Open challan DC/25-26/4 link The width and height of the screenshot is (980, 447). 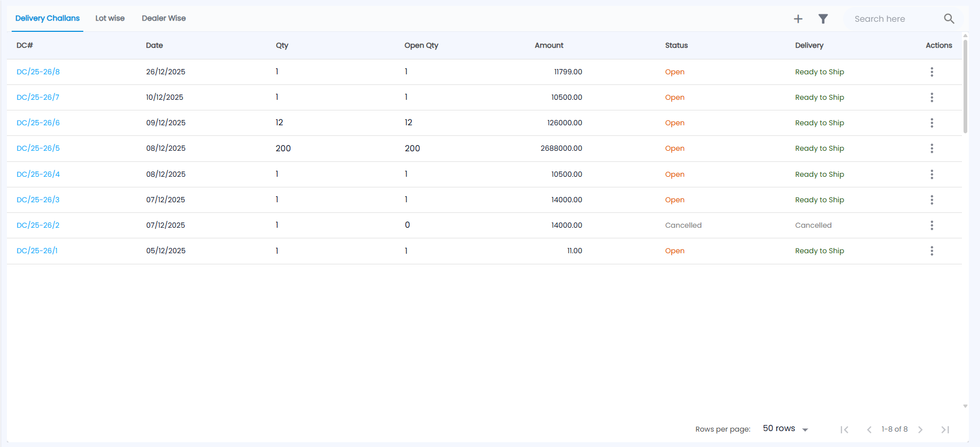[x=38, y=174]
